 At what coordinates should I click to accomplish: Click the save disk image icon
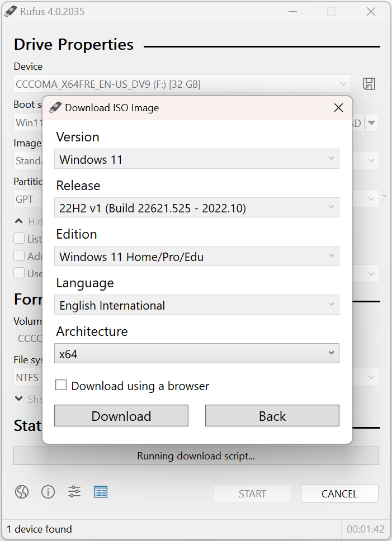pyautogui.click(x=369, y=83)
